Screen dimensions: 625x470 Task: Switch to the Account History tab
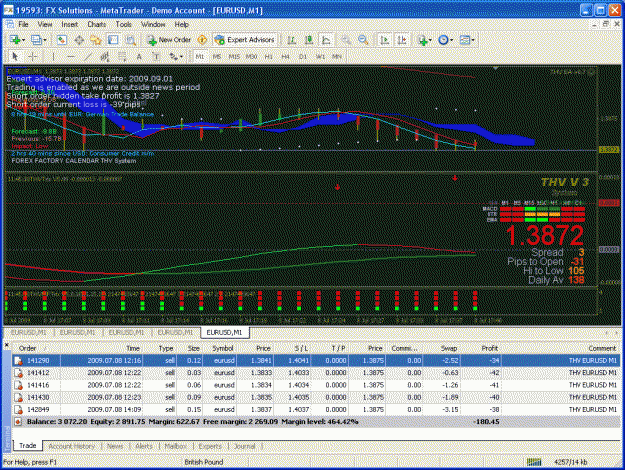click(72, 446)
